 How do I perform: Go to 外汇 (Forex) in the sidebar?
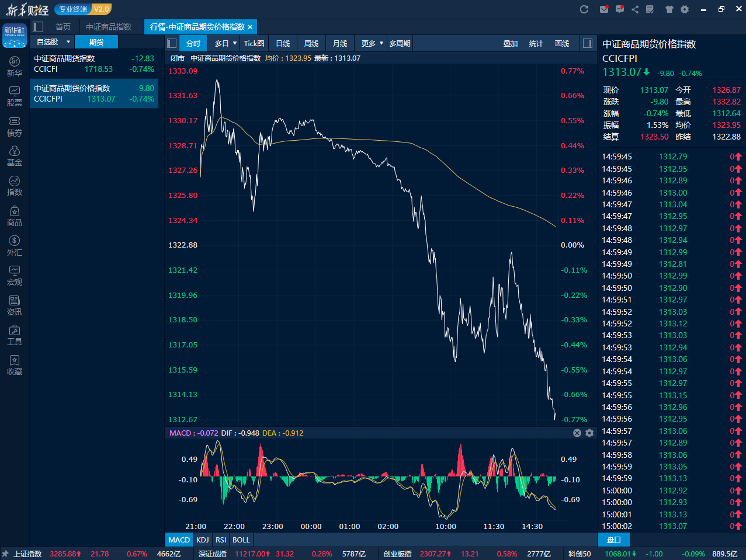click(x=15, y=245)
